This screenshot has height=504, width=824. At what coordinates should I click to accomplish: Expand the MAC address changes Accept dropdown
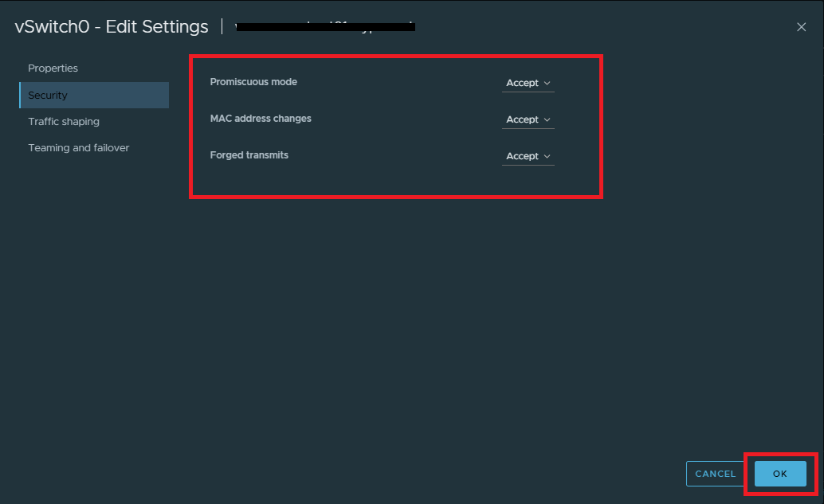pos(528,119)
